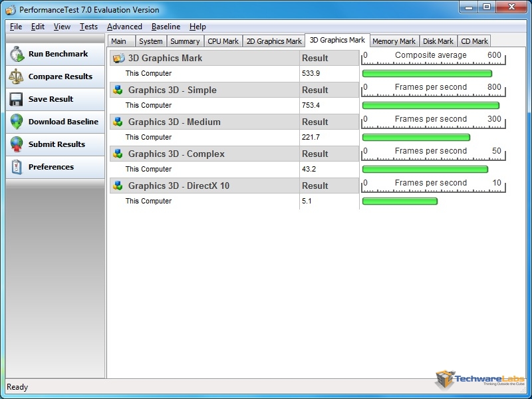This screenshot has width=532, height=399.
Task: Click the Download Baseline globe icon
Action: pyautogui.click(x=17, y=122)
